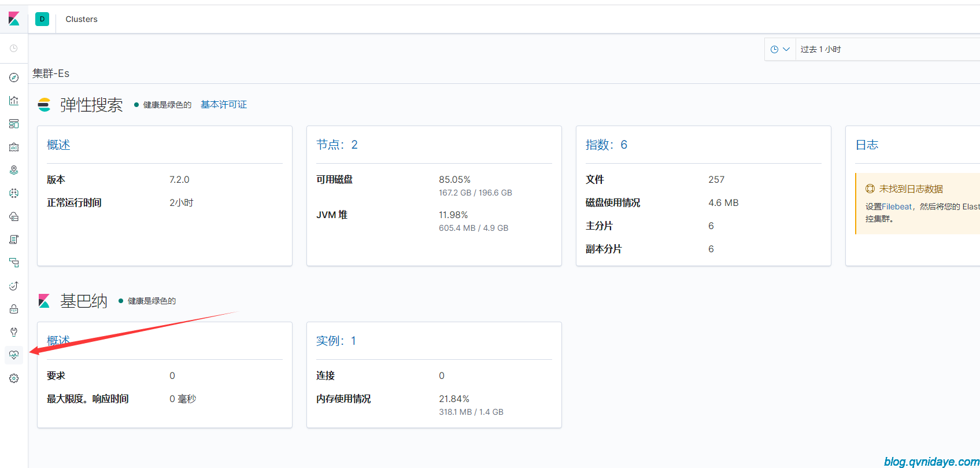Click Kibana 健康是绿色的 status text
Image resolution: width=980 pixels, height=468 pixels.
(151, 301)
